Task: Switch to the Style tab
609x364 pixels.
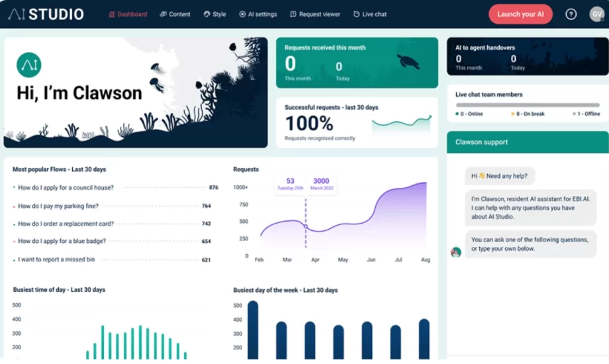Action: 214,15
